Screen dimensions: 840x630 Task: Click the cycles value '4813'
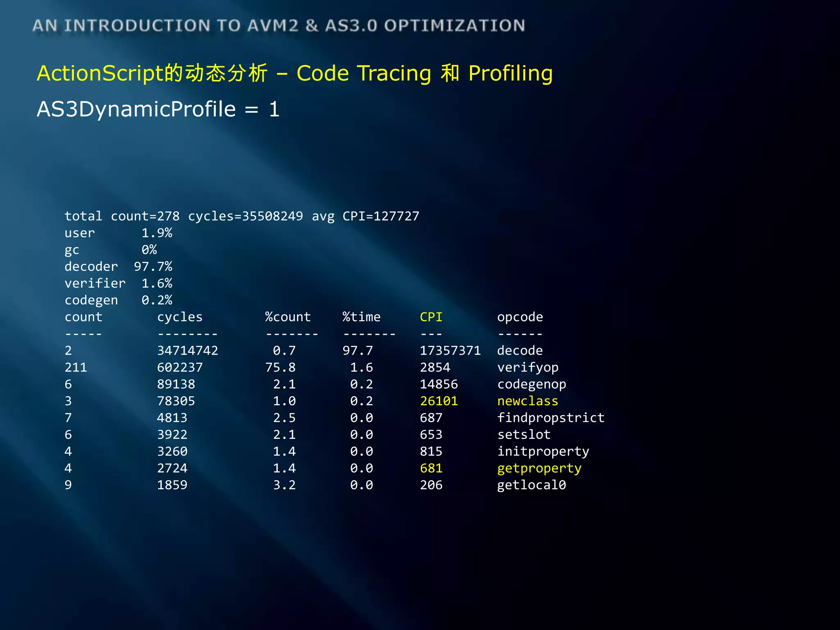pos(172,418)
